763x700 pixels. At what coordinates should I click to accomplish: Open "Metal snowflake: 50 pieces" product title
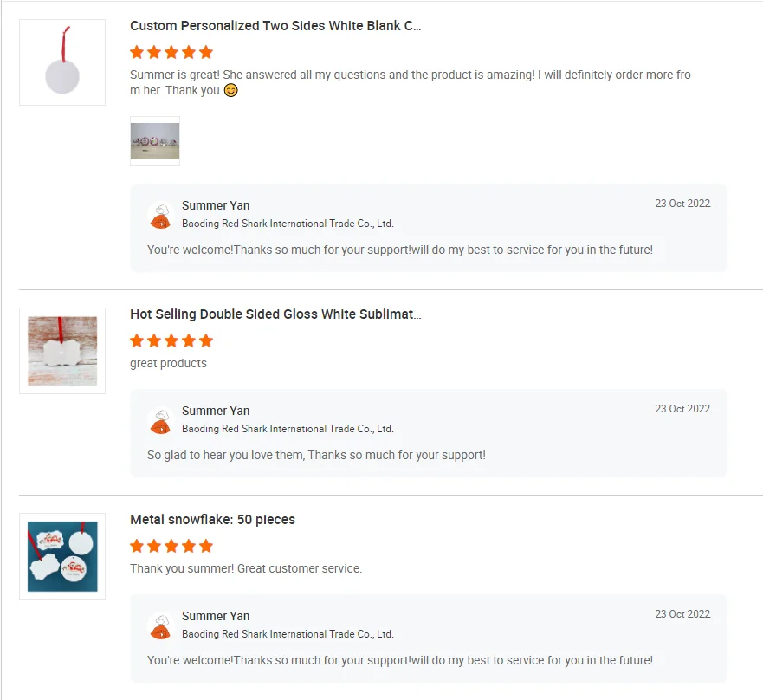212,520
